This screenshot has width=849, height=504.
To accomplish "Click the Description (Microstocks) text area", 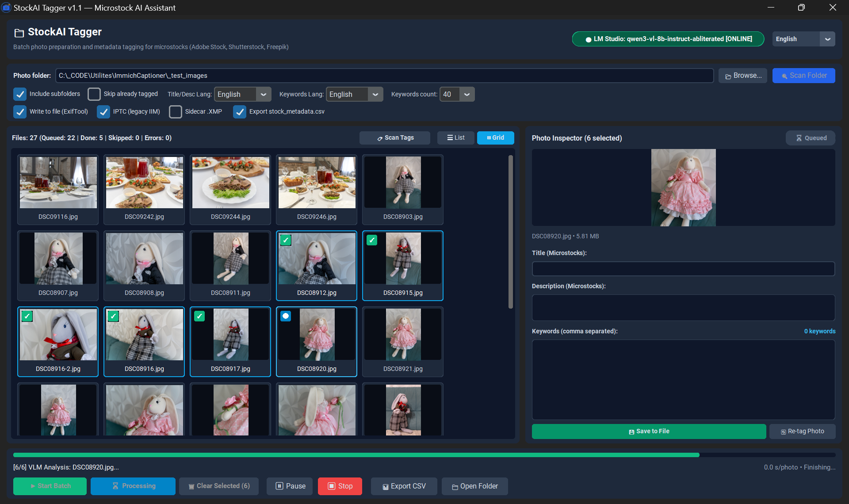I will point(683,308).
